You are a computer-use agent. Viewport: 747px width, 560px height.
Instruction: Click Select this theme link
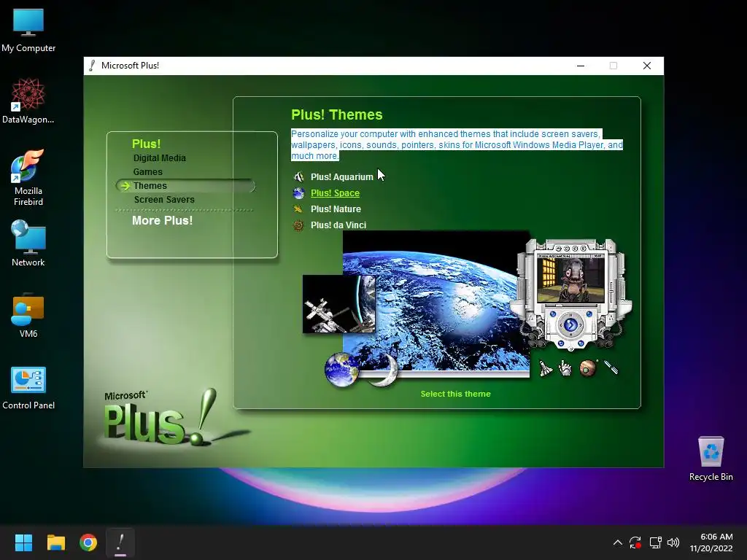click(x=455, y=394)
